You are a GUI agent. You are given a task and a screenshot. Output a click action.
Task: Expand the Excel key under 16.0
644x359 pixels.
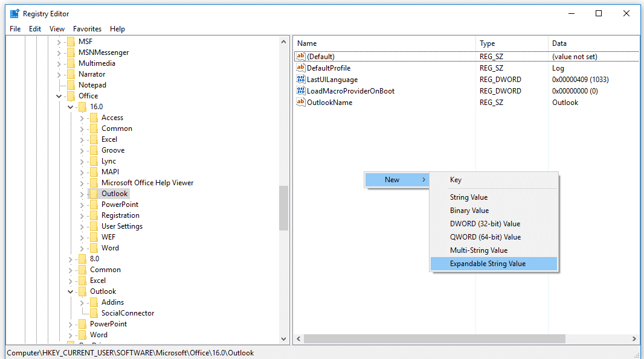82,139
